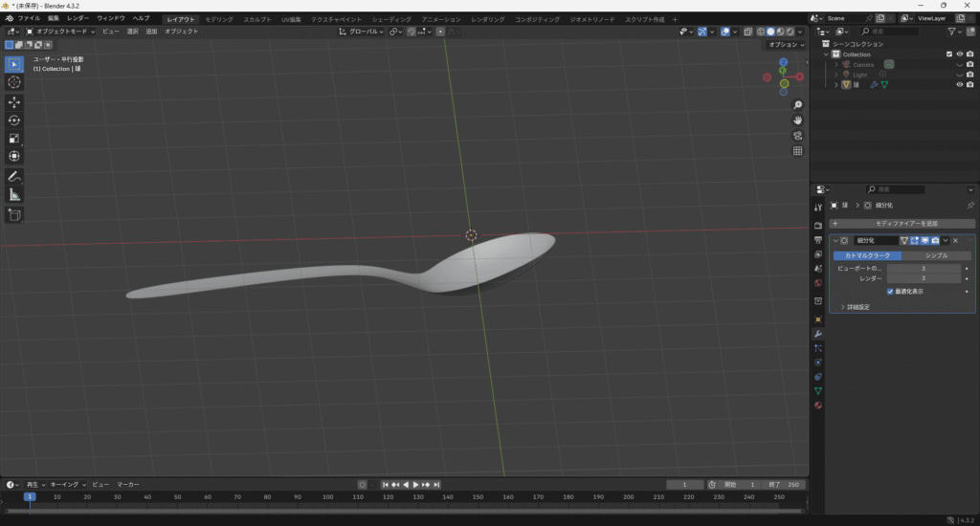This screenshot has height=526, width=980.
Task: Select the Select Box tool
Action: coord(14,64)
